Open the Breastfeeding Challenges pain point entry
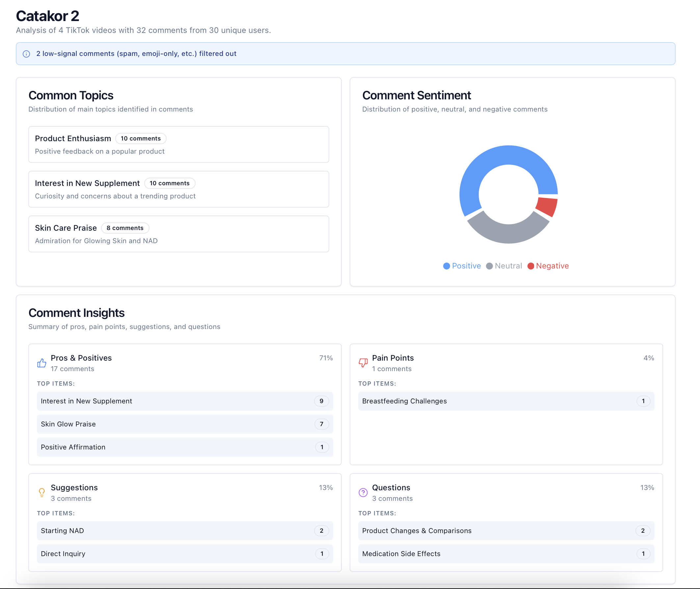The width and height of the screenshot is (700, 589). click(506, 401)
